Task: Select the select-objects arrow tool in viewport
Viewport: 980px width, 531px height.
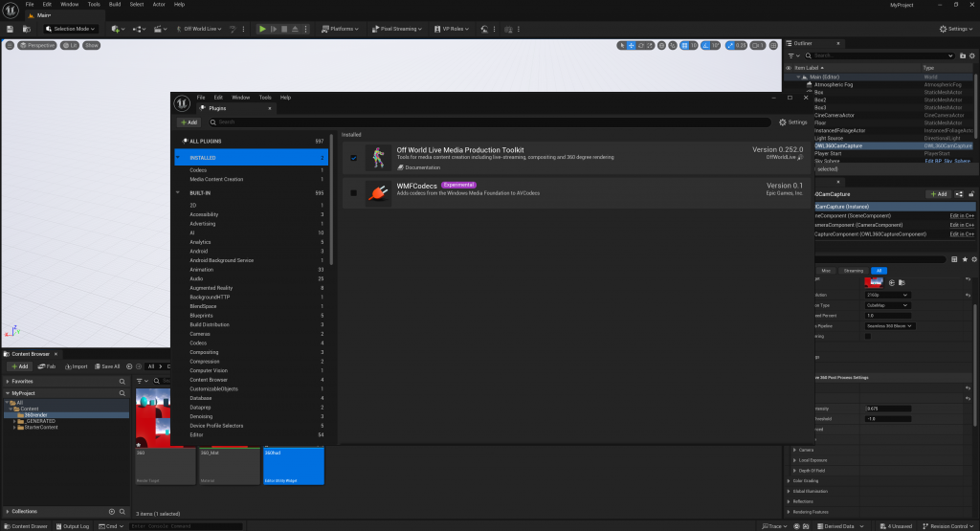Action: [x=622, y=46]
